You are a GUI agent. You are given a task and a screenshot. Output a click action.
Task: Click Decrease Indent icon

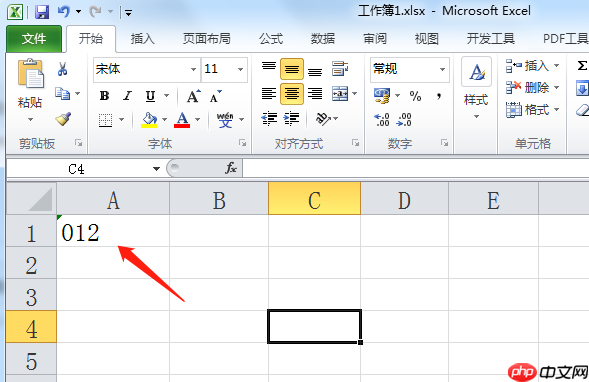pos(269,119)
